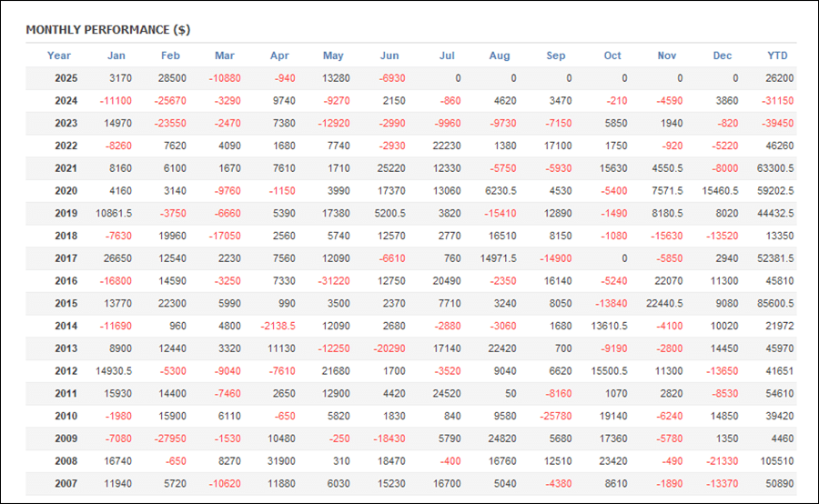Click the 10861.5 value in Jan 2019
The image size is (819, 504).
114,213
